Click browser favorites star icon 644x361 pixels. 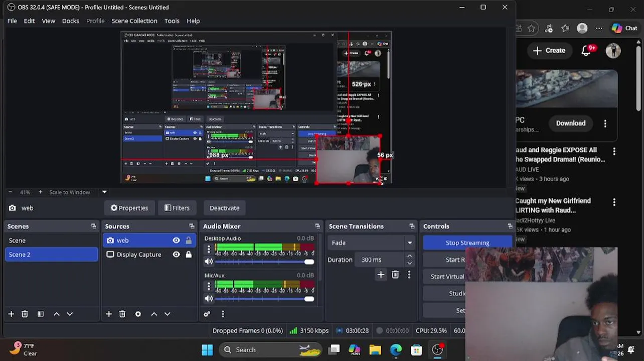point(532,28)
